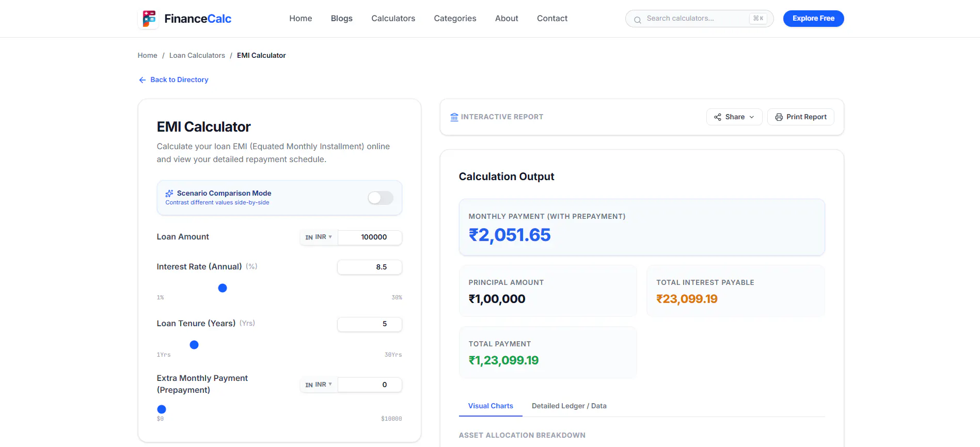Viewport: 980px width, 447px height.
Task: Click the FinanceCalc logo icon
Action: click(x=149, y=19)
